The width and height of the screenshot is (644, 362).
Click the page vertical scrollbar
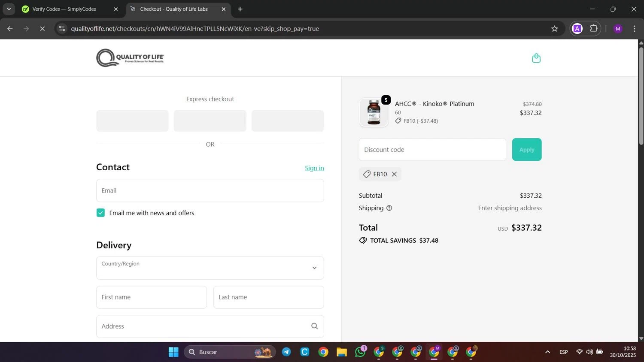tap(641, 96)
